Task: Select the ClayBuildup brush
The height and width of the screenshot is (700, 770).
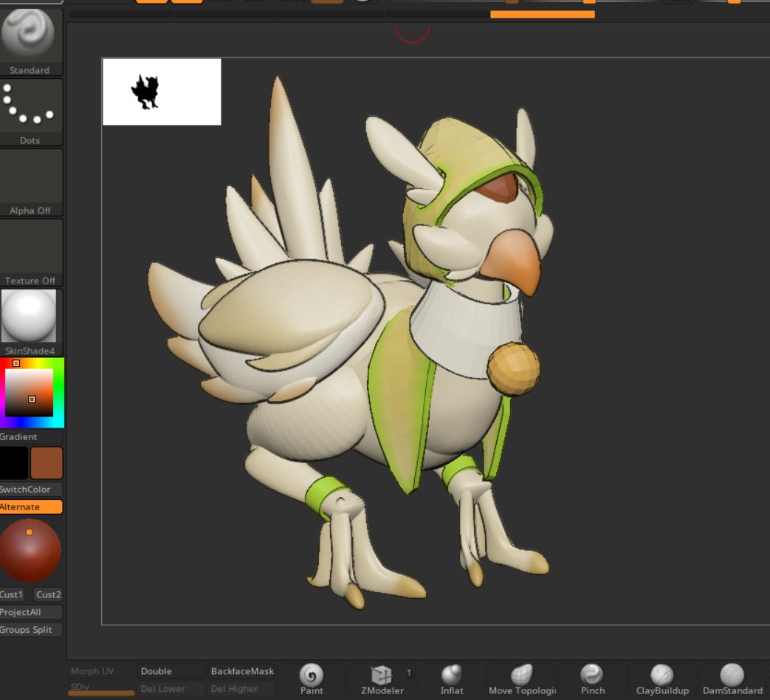Action: [662, 679]
